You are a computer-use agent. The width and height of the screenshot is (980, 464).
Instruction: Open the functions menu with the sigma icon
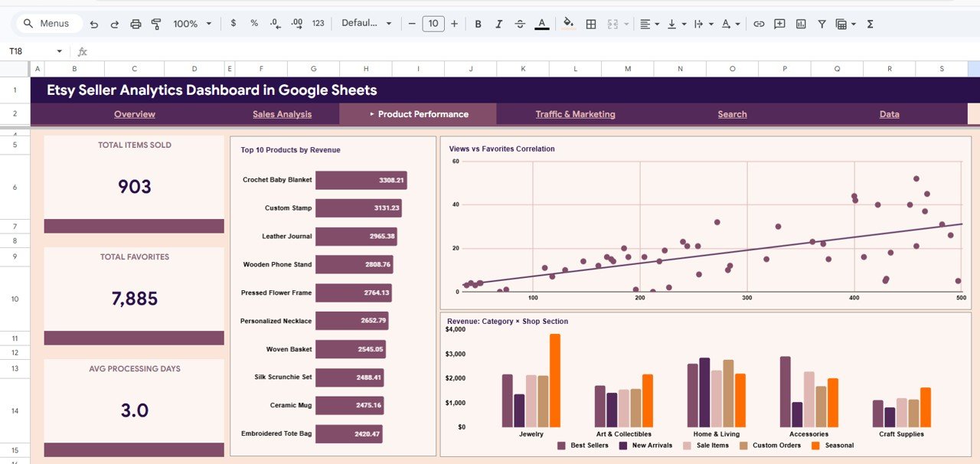pos(870,24)
